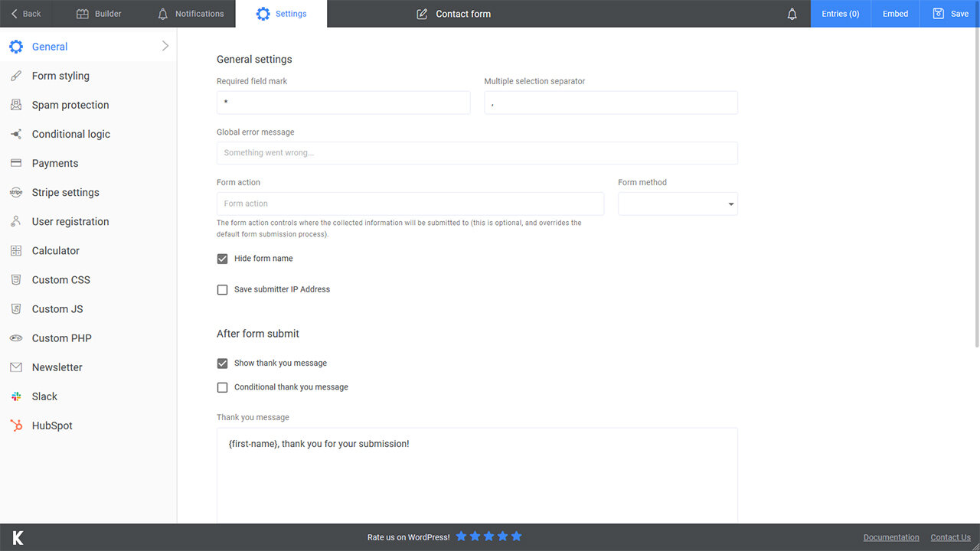Click the Stripe settings logo icon
The height and width of the screenshot is (551, 980).
coord(16,192)
